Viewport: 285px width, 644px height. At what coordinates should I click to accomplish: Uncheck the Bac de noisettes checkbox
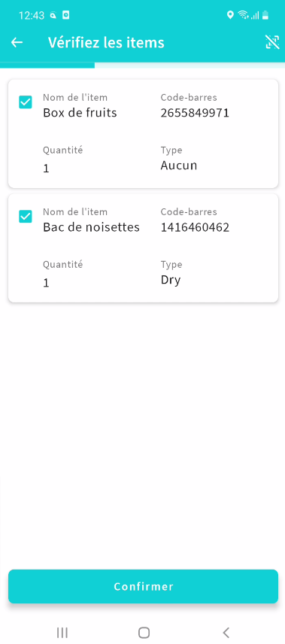[x=26, y=217]
